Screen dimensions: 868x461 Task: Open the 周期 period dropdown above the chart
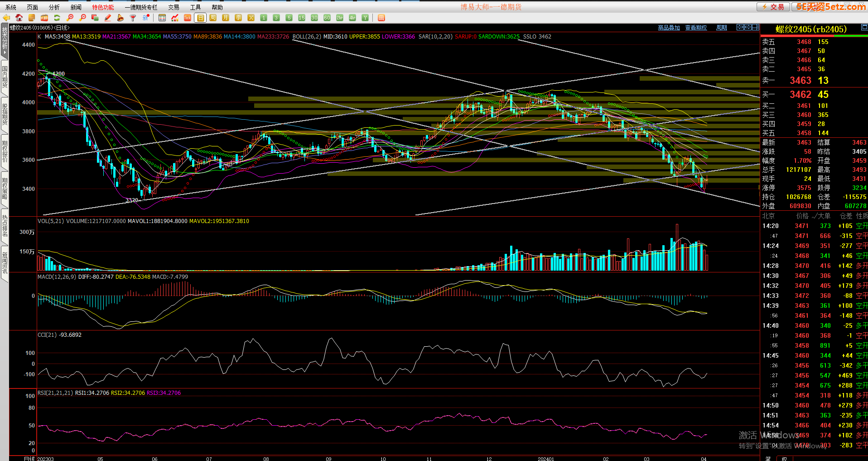[x=721, y=28]
